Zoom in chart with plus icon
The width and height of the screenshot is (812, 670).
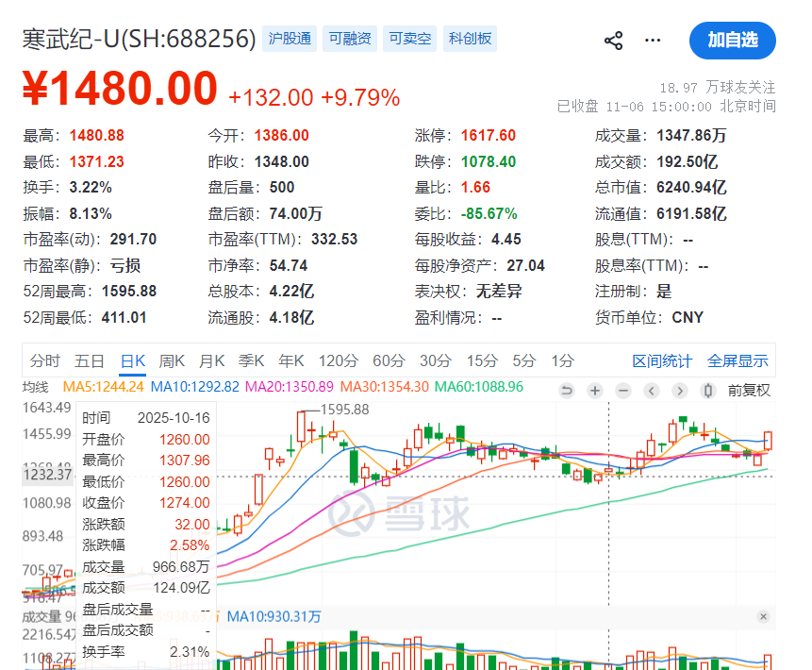(595, 390)
